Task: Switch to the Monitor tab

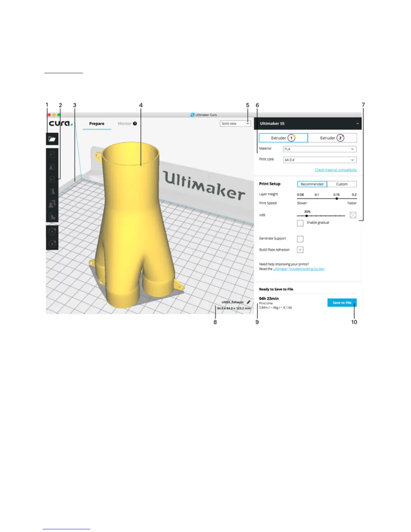Action: (x=125, y=124)
